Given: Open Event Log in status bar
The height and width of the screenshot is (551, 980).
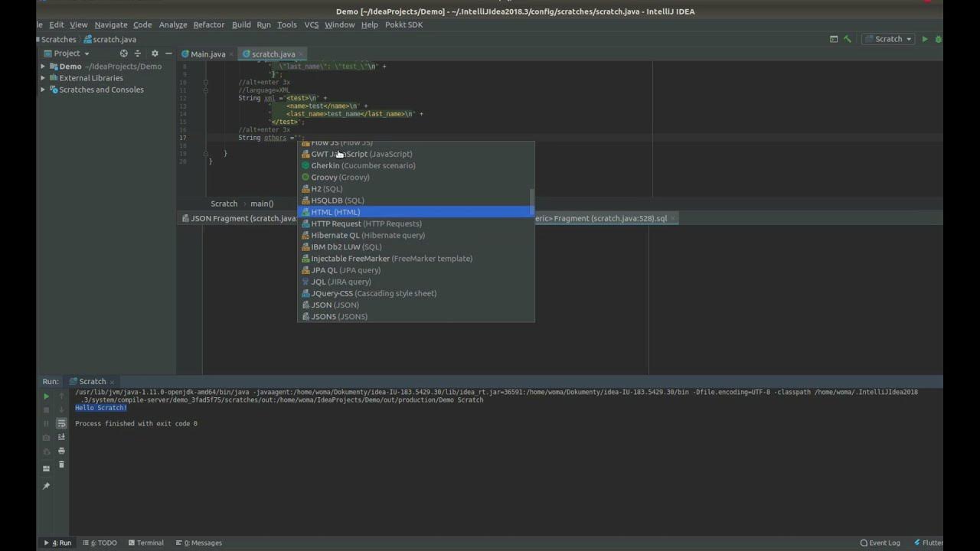Looking at the screenshot, I should [880, 543].
